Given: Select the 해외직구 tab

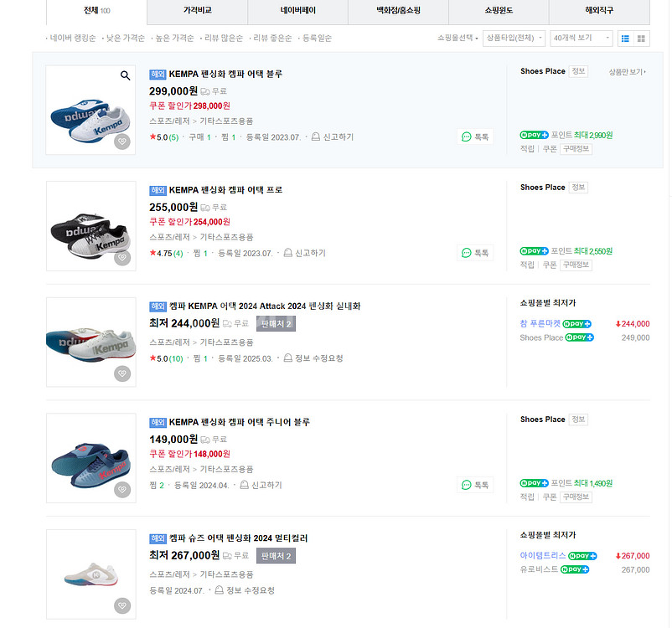Looking at the screenshot, I should click(599, 12).
